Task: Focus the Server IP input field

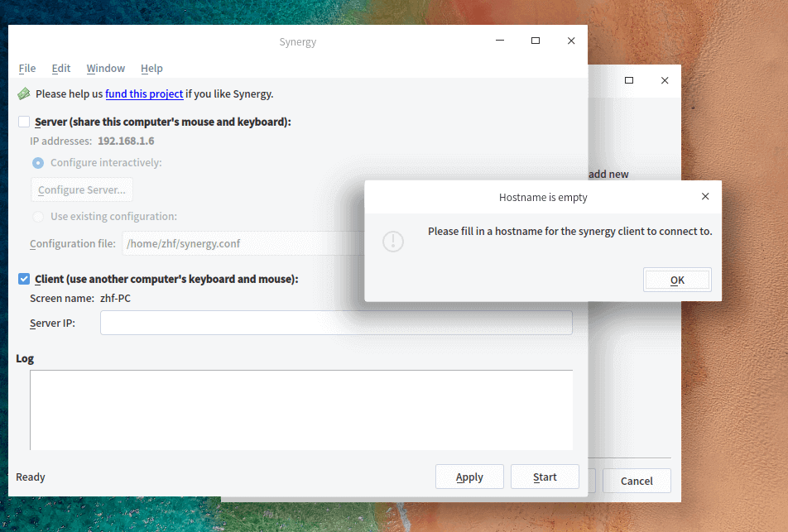Action: coord(336,323)
